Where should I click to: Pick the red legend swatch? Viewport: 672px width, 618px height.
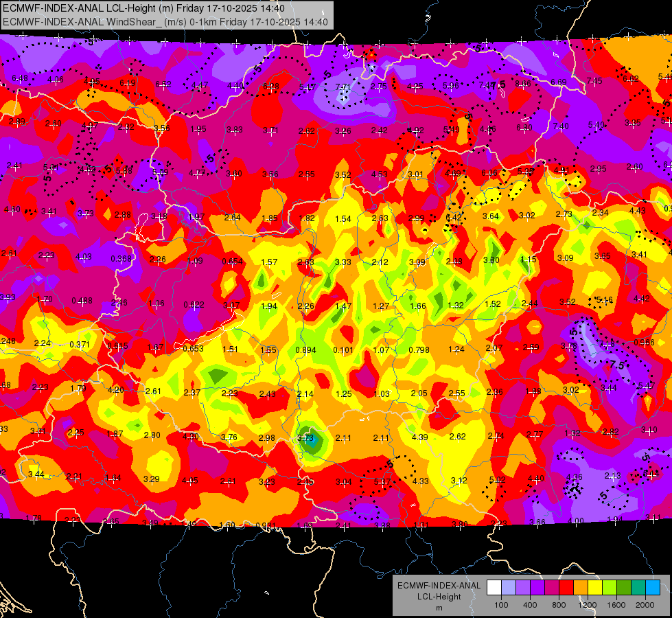566,588
